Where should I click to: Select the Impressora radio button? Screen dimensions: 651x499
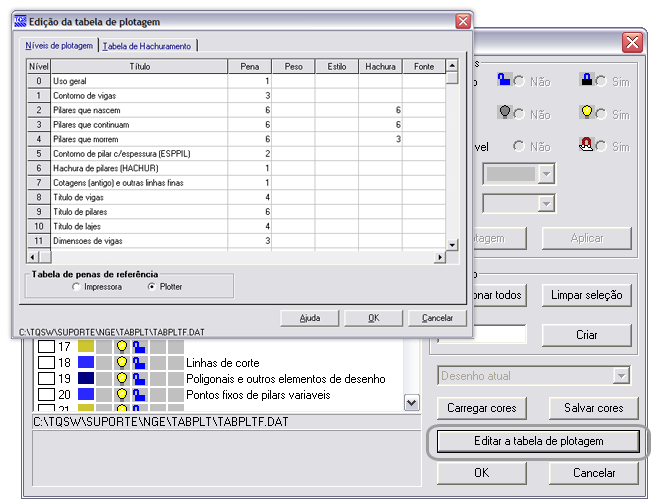tap(76, 286)
